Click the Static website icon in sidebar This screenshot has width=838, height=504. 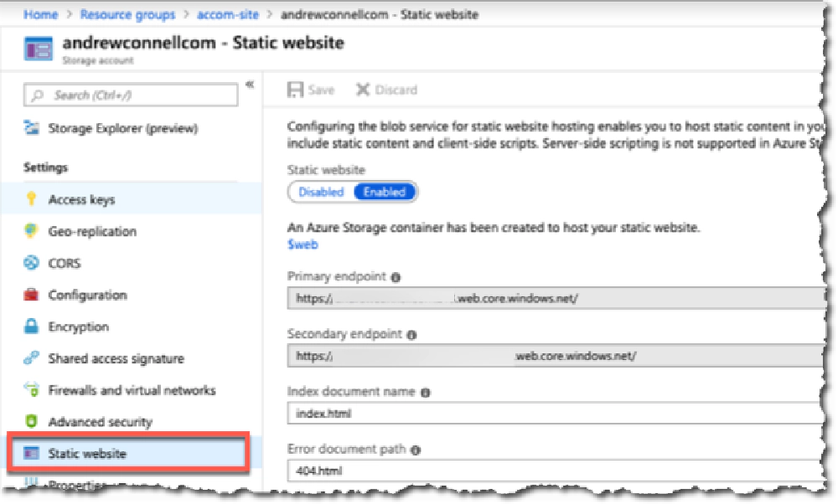[x=31, y=453]
